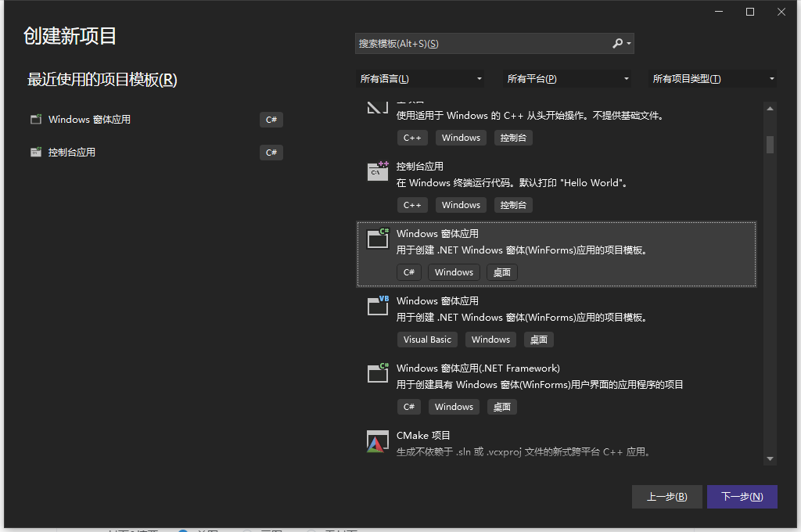Click the 桌面 tag on .NET Framework template
Screen dimensions: 801x532
[501, 407]
